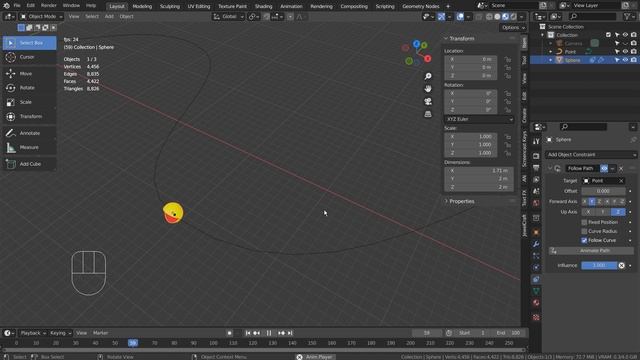Open the XYZ Euler rotation mode dropdown
This screenshot has width=640, height=360.
[479, 119]
